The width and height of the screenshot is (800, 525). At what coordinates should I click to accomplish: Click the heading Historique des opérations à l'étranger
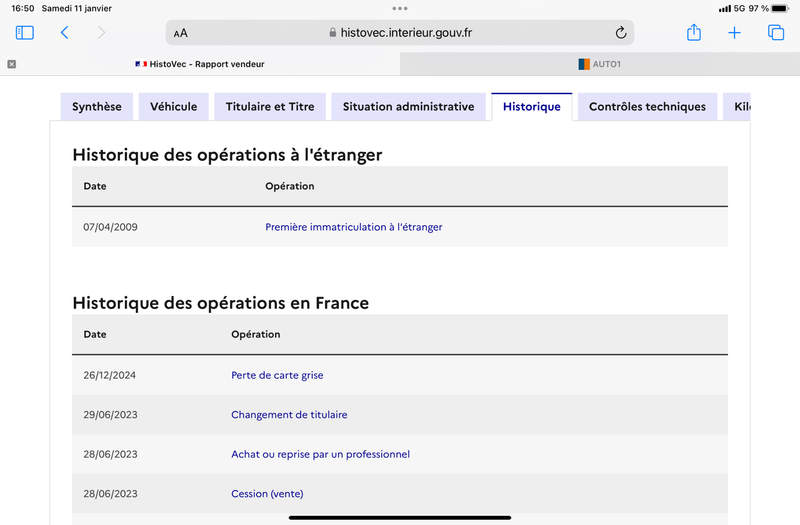[x=228, y=155]
